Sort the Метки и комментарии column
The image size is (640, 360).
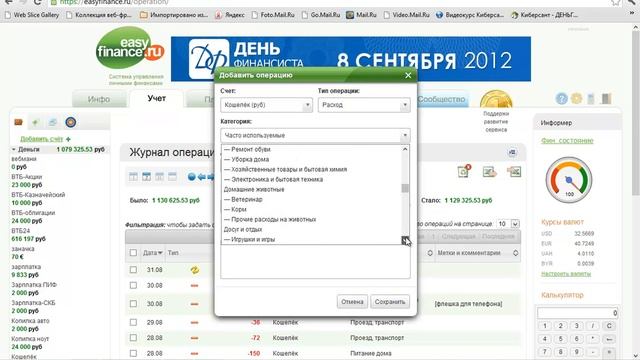(515, 253)
